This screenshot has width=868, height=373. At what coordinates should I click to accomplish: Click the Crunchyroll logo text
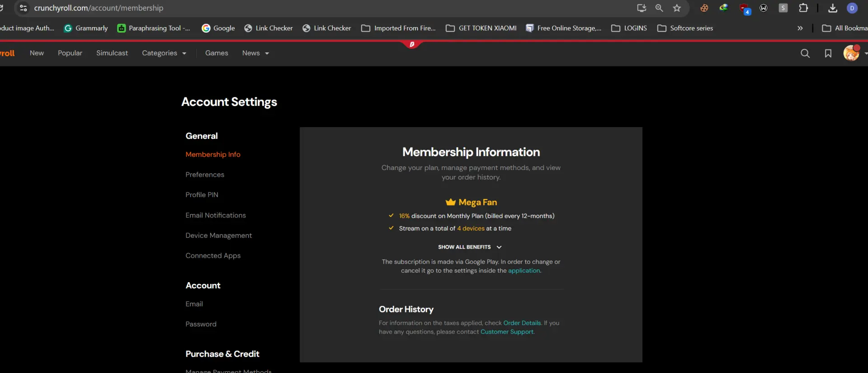click(7, 53)
